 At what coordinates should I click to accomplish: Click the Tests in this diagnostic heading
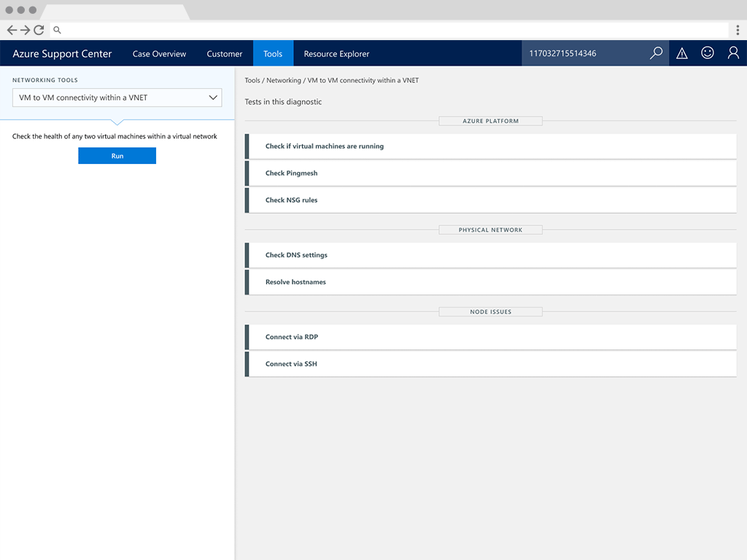(283, 102)
